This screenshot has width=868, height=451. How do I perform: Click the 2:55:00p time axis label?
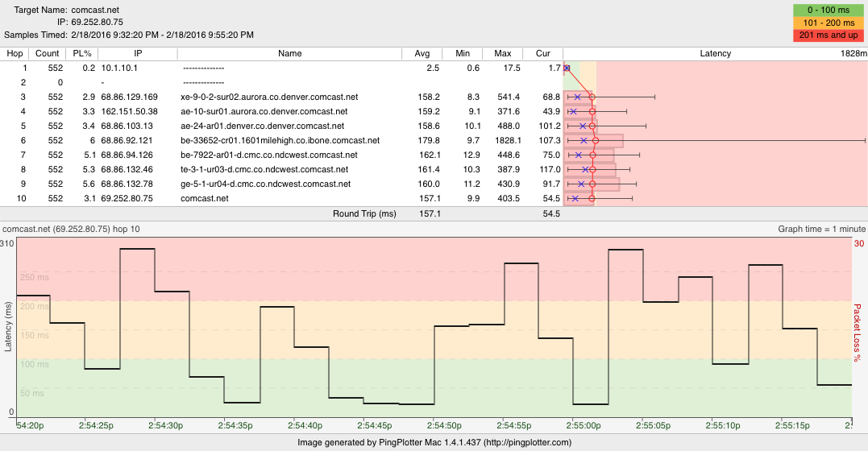(x=584, y=424)
